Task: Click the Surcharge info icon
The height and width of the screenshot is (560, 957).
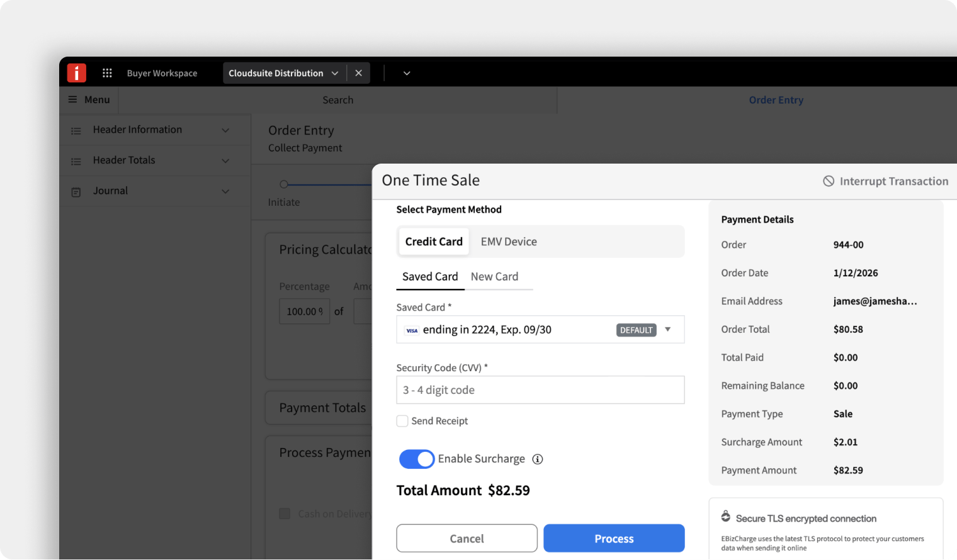Action: (x=538, y=459)
